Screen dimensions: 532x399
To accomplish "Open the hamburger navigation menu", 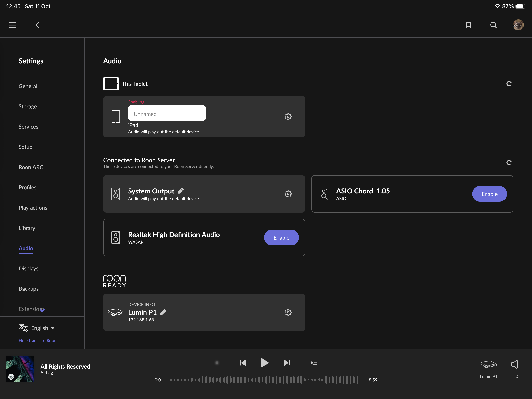I will coord(12,25).
